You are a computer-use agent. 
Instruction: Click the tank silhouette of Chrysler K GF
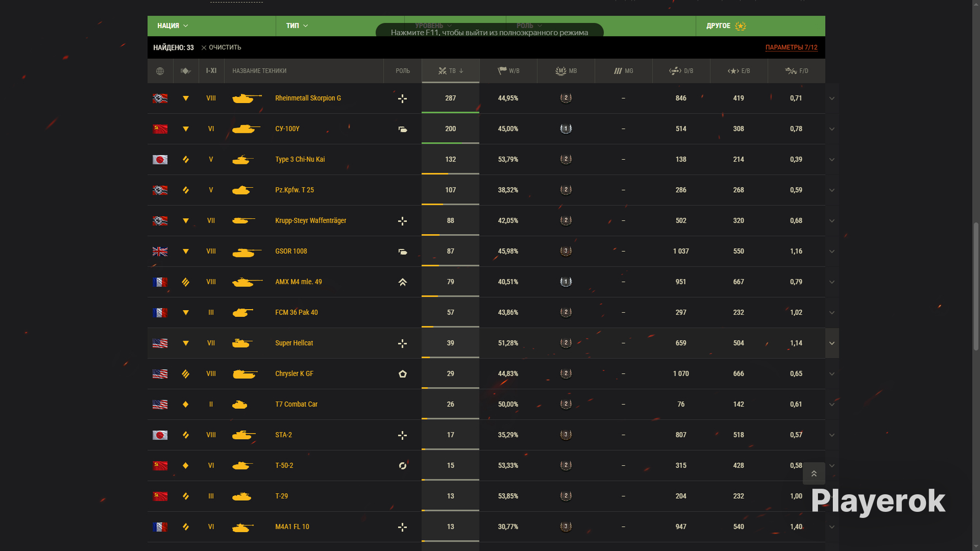click(x=245, y=374)
